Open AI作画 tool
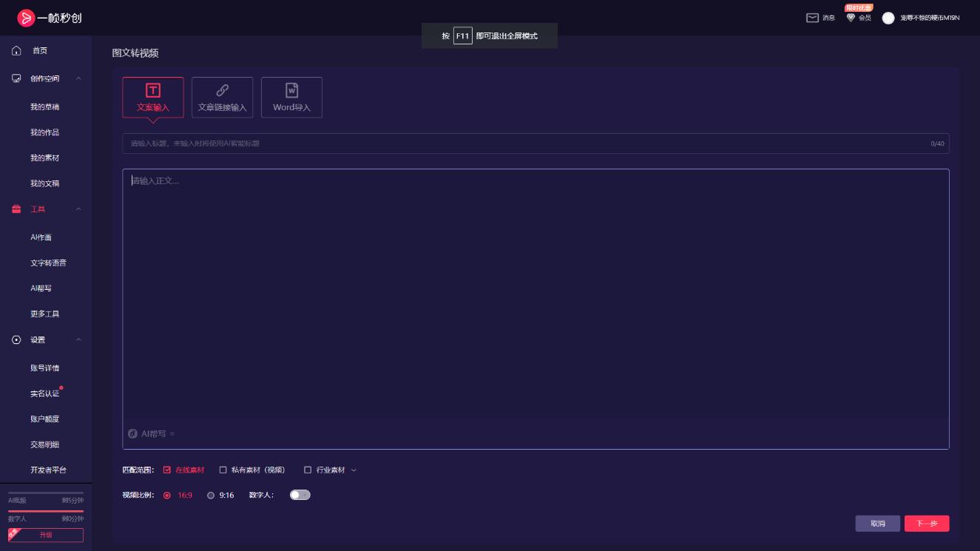The image size is (980, 551). coord(41,237)
